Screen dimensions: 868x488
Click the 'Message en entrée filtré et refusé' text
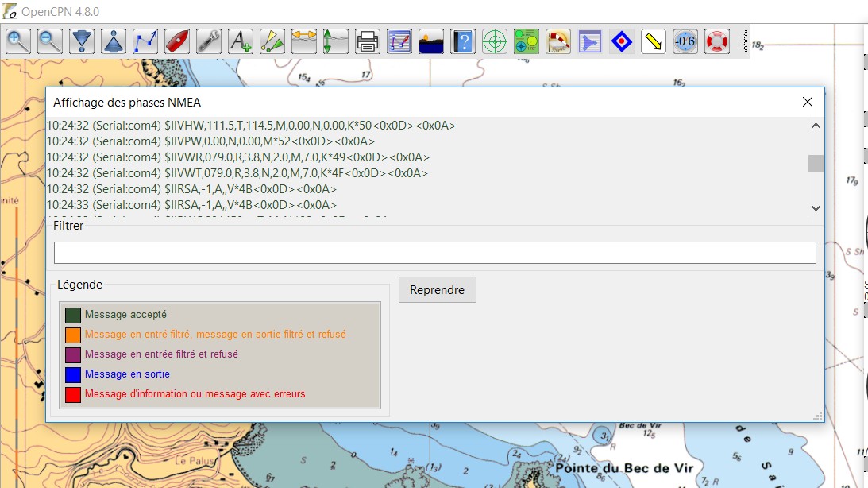[x=162, y=354]
